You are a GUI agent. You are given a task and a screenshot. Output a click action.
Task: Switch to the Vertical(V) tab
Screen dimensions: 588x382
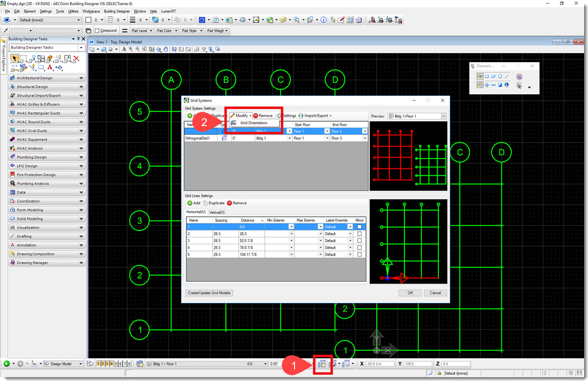pyautogui.click(x=217, y=212)
